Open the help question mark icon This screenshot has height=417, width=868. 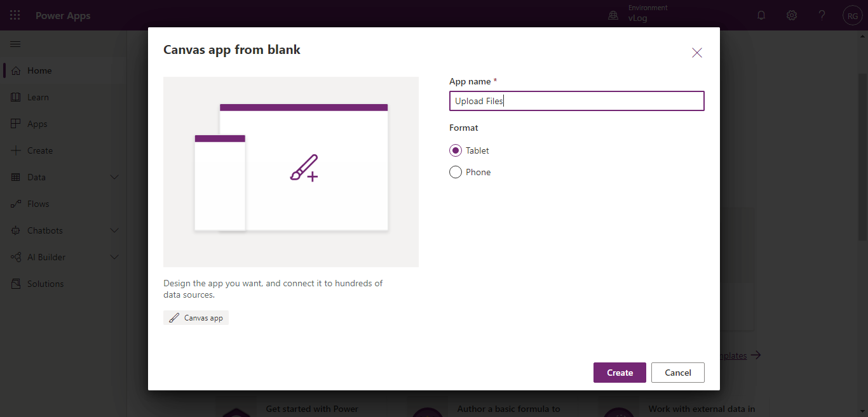[822, 15]
